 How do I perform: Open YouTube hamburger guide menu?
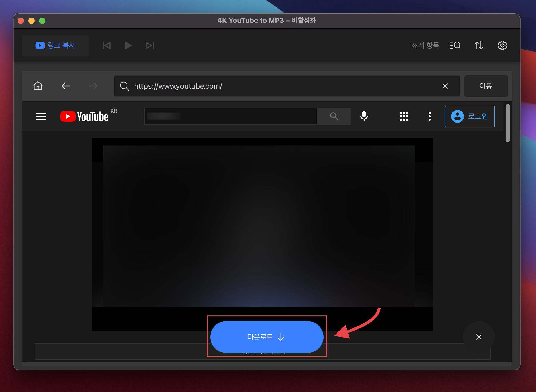pos(41,116)
